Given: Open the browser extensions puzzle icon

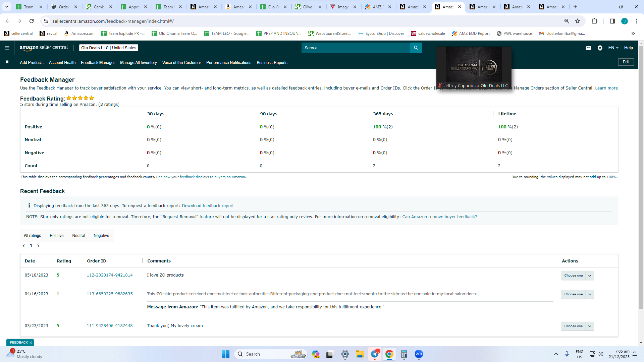Looking at the screenshot, I should tap(594, 21).
